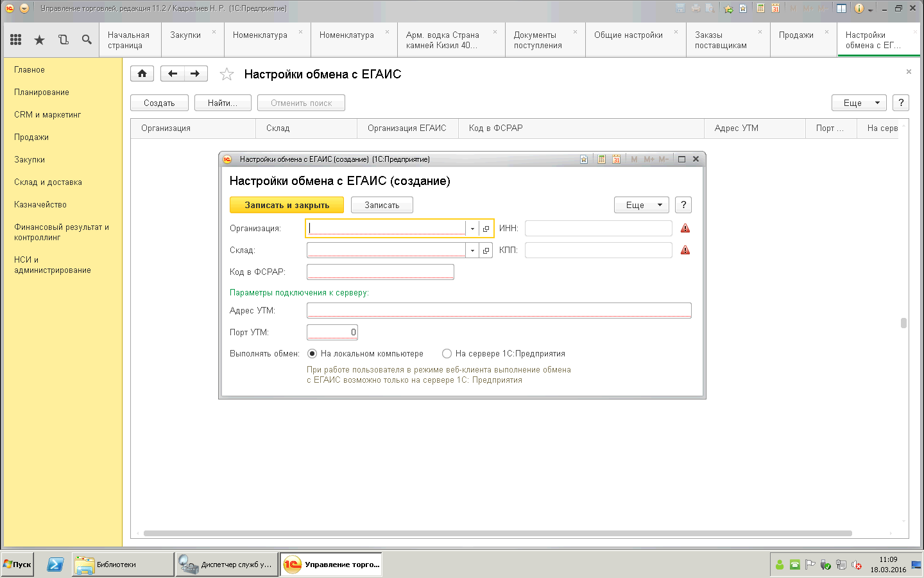The height and width of the screenshot is (578, 924).
Task: Switch to the Общие настройки tab
Action: coord(628,35)
